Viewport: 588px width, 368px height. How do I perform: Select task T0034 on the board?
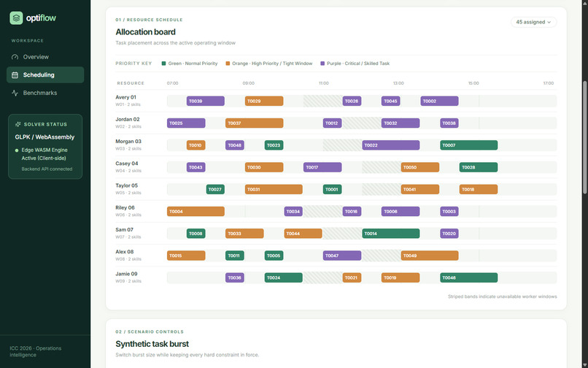click(x=293, y=212)
